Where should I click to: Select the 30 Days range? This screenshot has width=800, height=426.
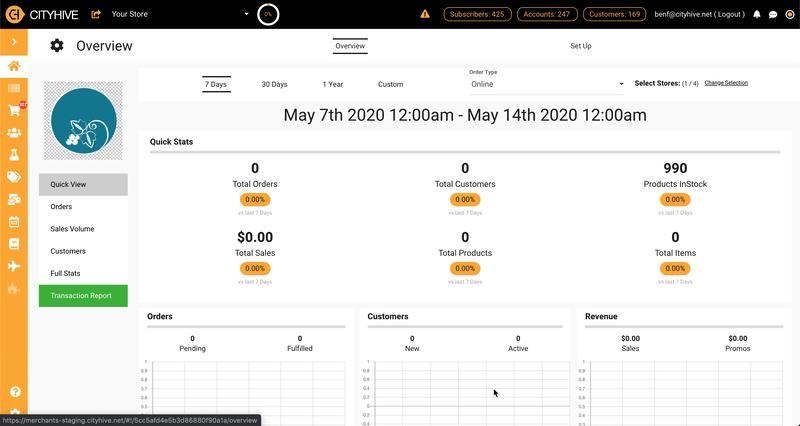pos(274,84)
